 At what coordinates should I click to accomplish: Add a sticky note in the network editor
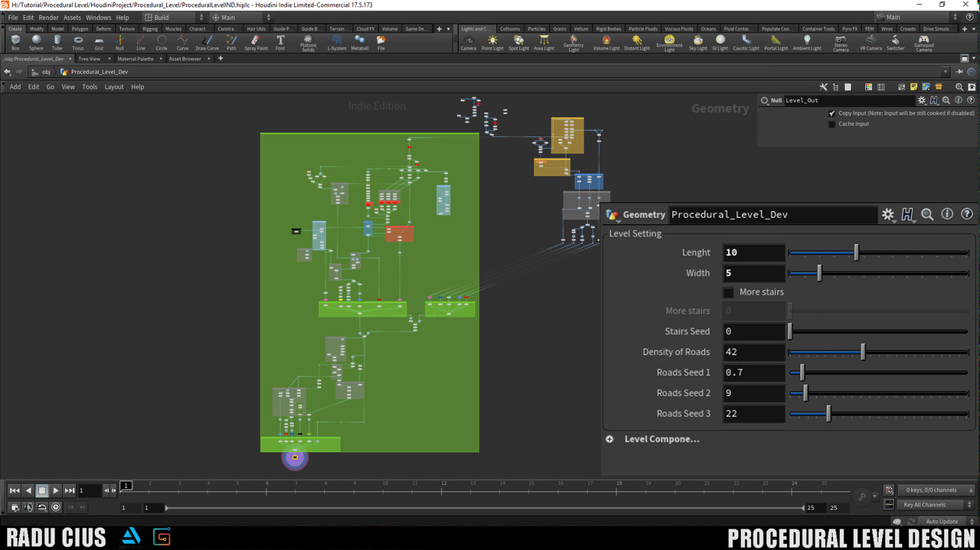click(x=913, y=86)
